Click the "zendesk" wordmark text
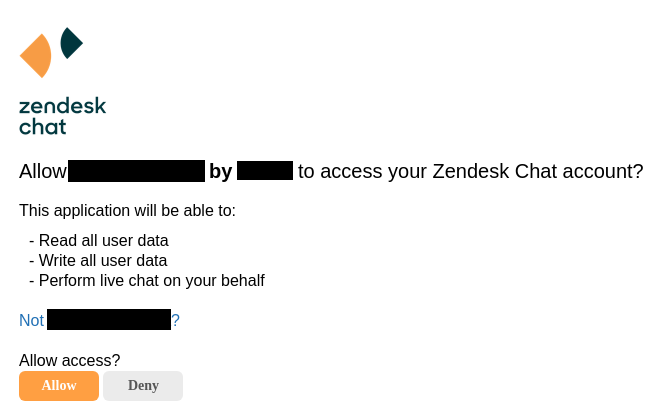Viewport: 660px width, 407px height. coord(62,106)
